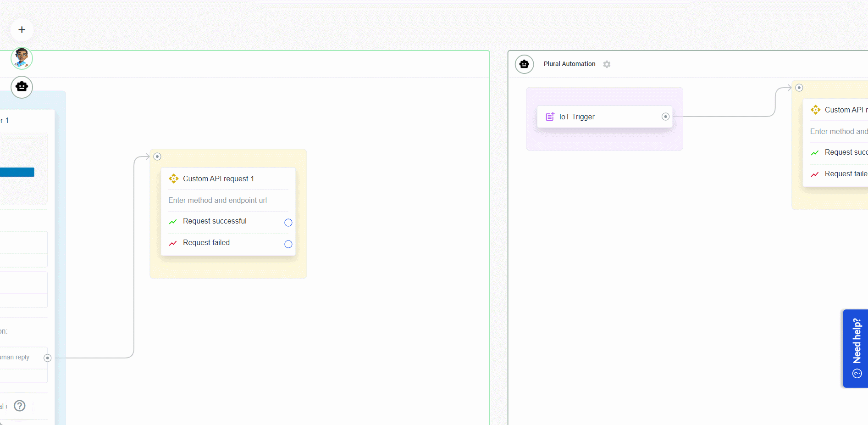Click the Enter method field in Plural Automation
This screenshot has height=425, width=868.
point(839,131)
